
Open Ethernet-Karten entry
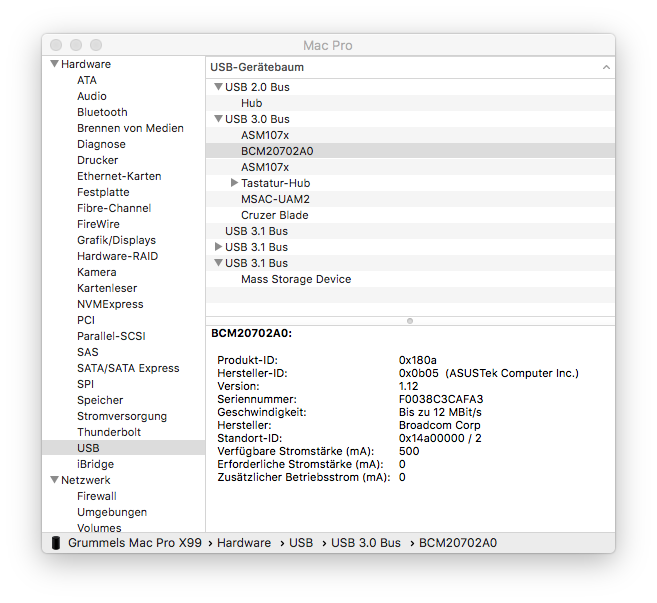(119, 176)
